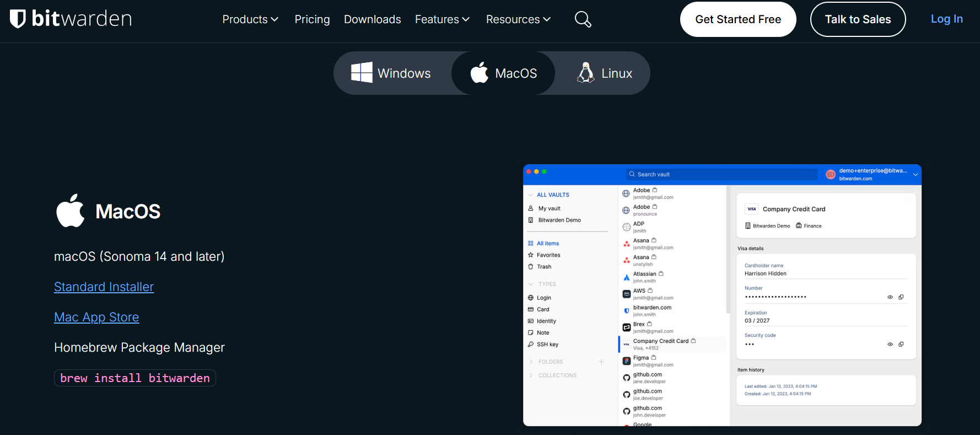Reveal card number with the eye icon
Image resolution: width=980 pixels, height=435 pixels.
click(x=890, y=297)
